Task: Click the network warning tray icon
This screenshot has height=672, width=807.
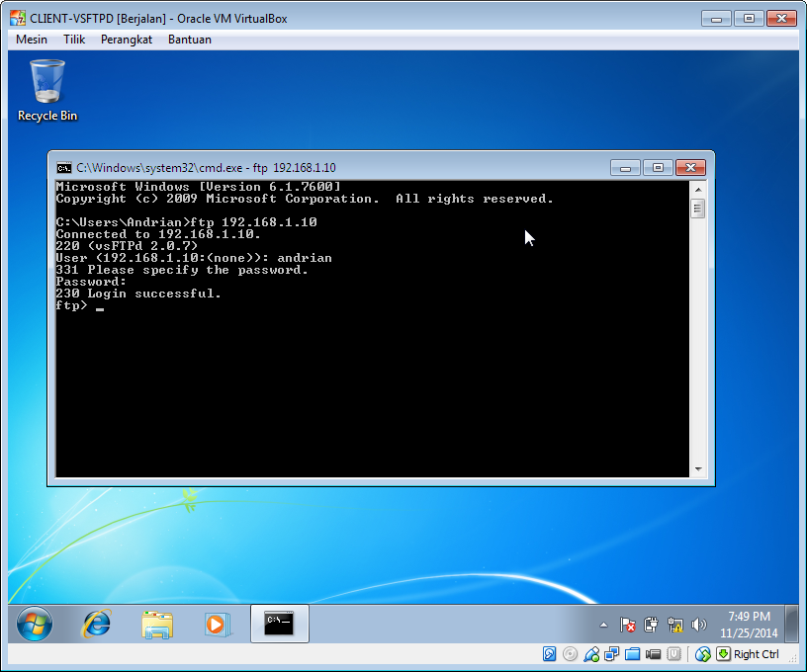Action: pyautogui.click(x=674, y=626)
